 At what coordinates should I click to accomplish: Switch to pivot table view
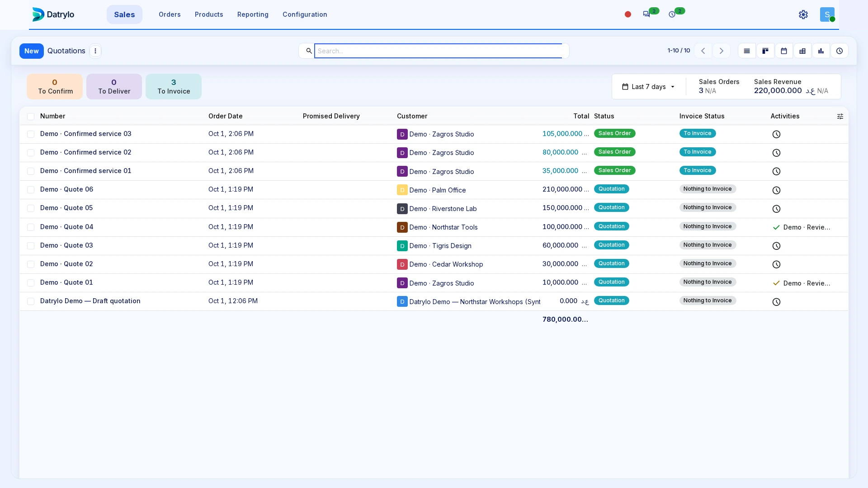802,51
